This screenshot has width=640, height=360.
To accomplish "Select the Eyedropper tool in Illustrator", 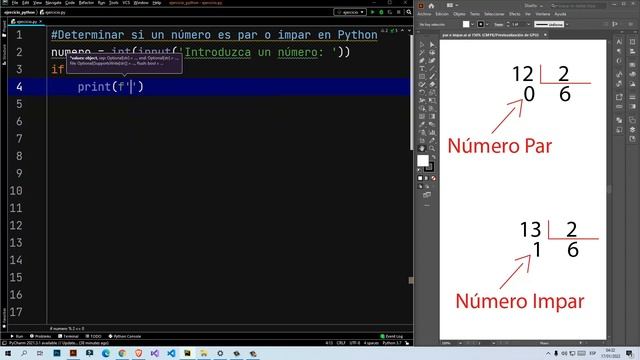I will (422, 124).
